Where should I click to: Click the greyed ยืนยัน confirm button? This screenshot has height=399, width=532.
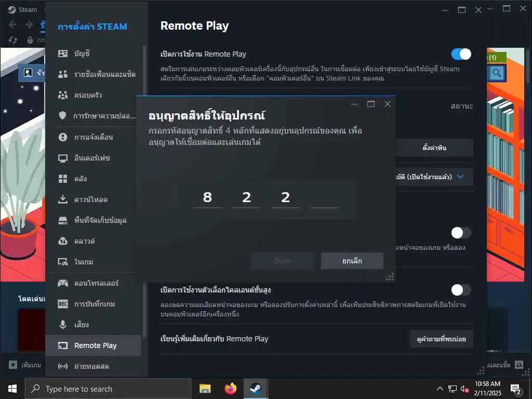(x=283, y=261)
